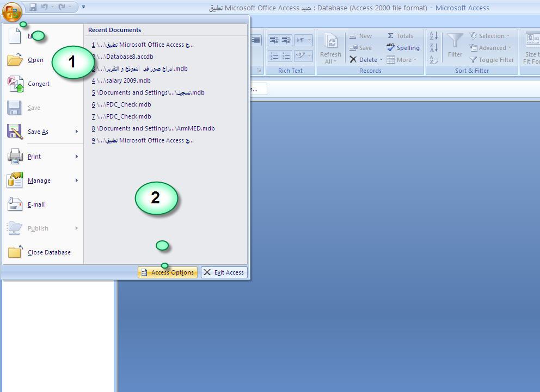Viewport: 540px width, 392px height.
Task: Select Manage in the Office menu
Action: 39,181
